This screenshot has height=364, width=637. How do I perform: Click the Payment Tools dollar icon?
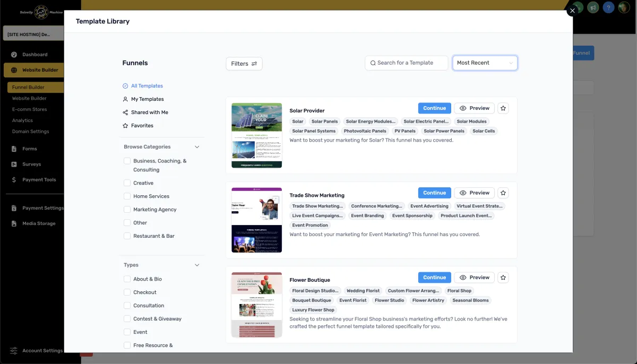tap(14, 180)
